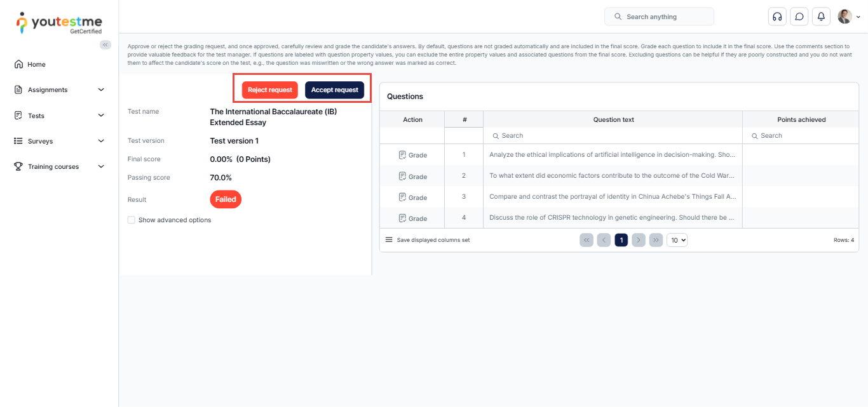868x407 pixels.
Task: Open the notifications bell
Action: (821, 17)
